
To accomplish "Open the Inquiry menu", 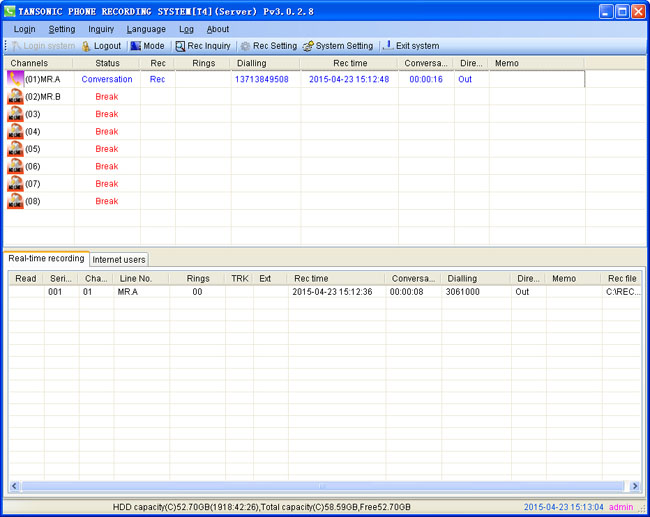I will pyautogui.click(x=101, y=29).
